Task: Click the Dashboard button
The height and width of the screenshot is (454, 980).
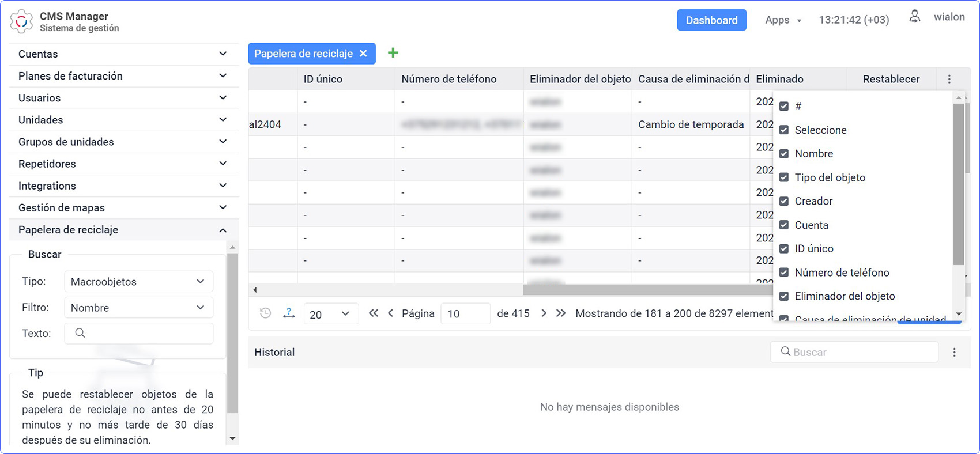Action: (711, 20)
